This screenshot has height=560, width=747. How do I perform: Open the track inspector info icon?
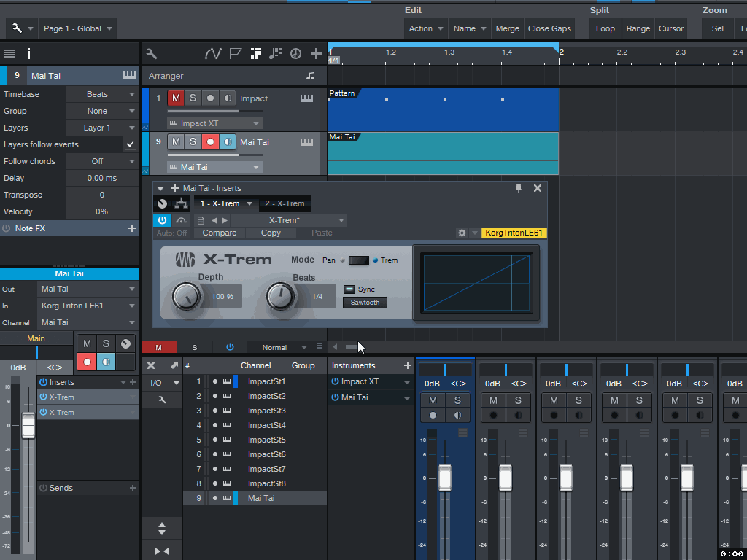29,53
